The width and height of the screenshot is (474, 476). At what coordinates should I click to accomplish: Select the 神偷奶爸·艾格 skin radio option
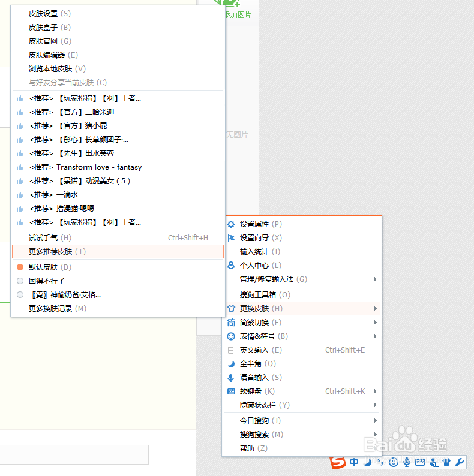tap(20, 295)
